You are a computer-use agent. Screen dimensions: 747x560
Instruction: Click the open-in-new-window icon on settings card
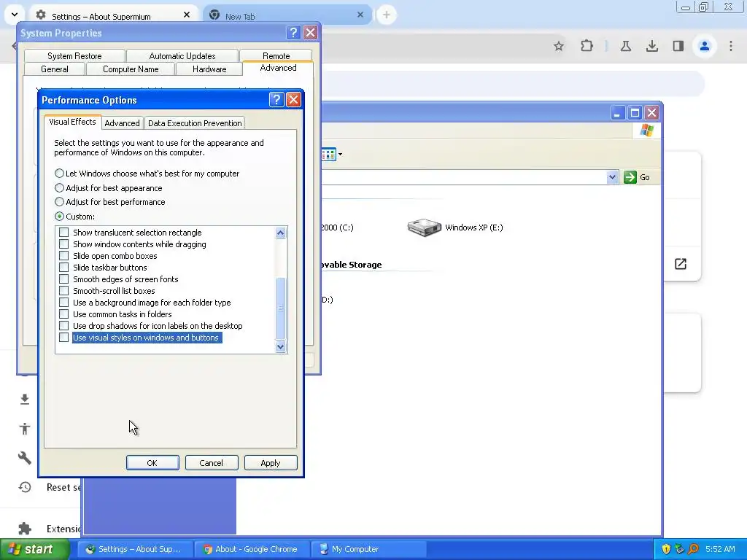pyautogui.click(x=681, y=264)
